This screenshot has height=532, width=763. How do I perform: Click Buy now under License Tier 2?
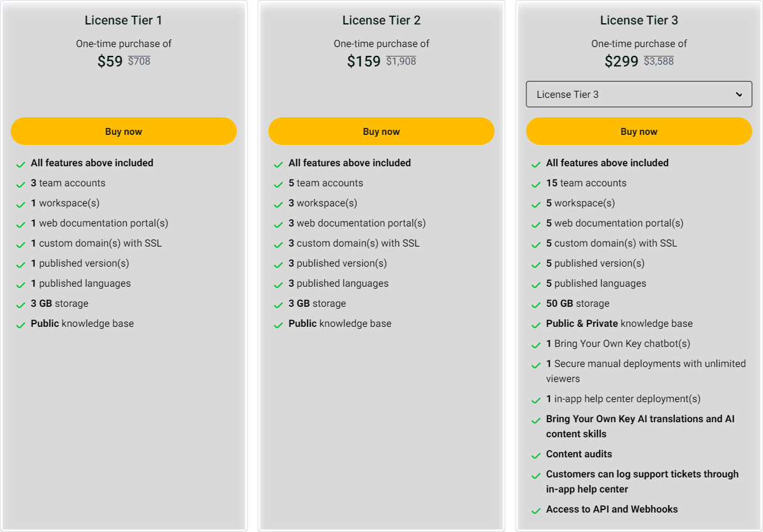point(381,132)
